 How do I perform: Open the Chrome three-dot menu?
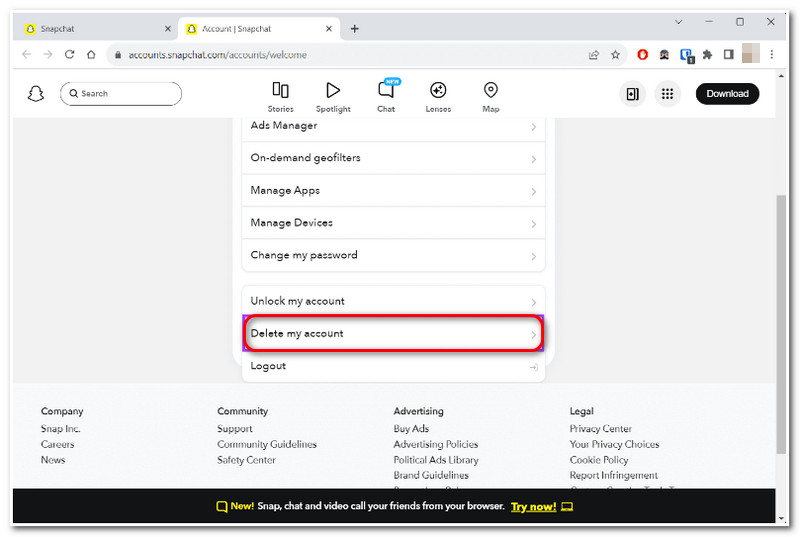point(771,55)
